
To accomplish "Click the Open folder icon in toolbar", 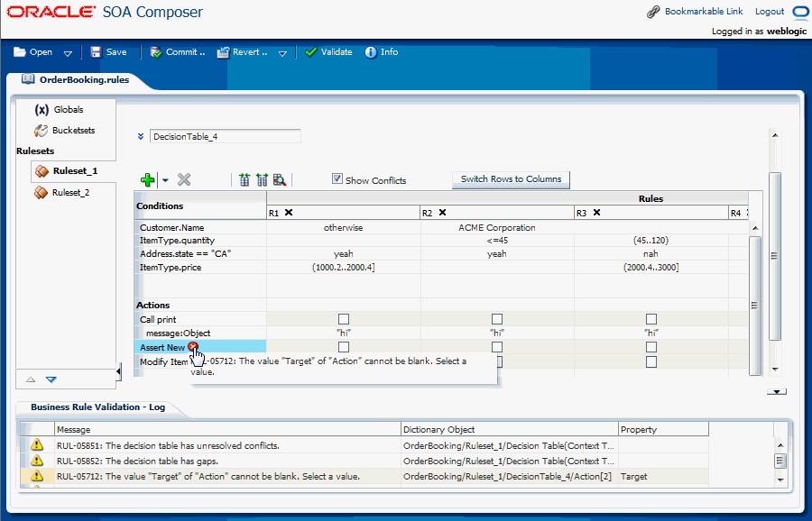I will click(20, 51).
